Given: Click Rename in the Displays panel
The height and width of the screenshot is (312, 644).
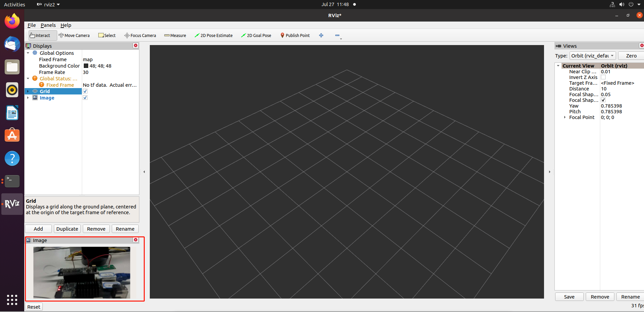Looking at the screenshot, I should tap(125, 229).
